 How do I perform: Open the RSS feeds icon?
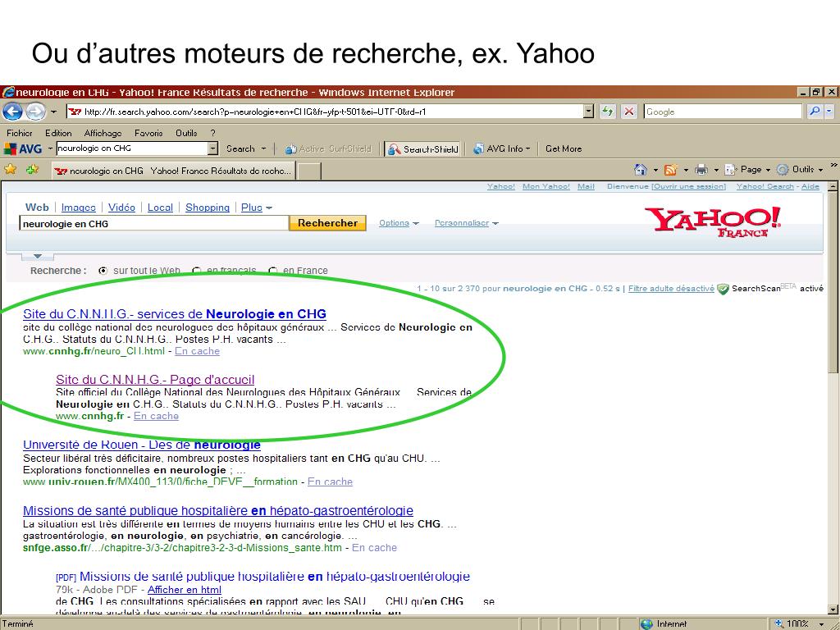(670, 170)
